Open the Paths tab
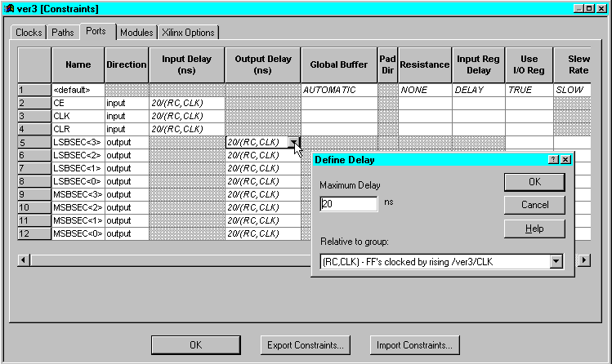Screen dimensions: 612x364 62,33
